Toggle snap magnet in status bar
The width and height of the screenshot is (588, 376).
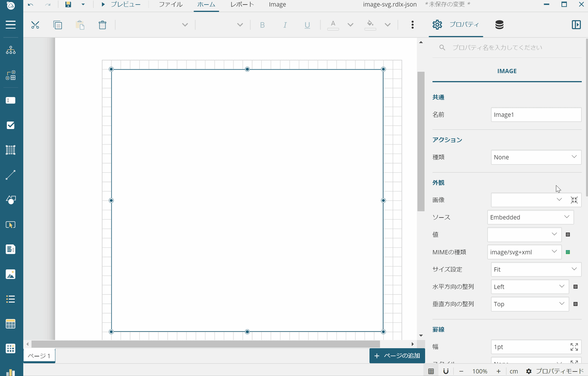click(446, 371)
